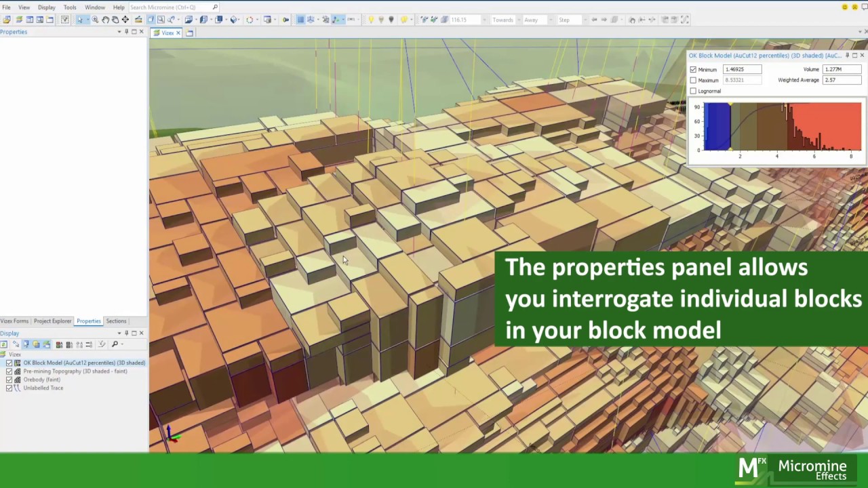Open Properties pane options dropdown arrow
Viewport: 868px width, 488px height.
[x=119, y=32]
